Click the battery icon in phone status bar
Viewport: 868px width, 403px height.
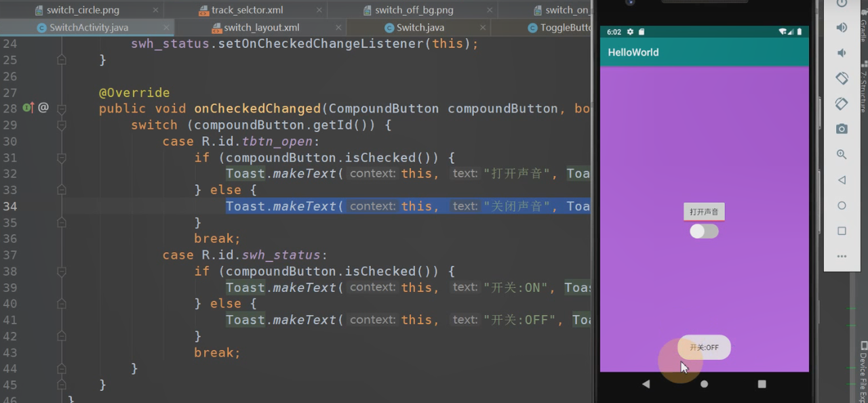800,32
